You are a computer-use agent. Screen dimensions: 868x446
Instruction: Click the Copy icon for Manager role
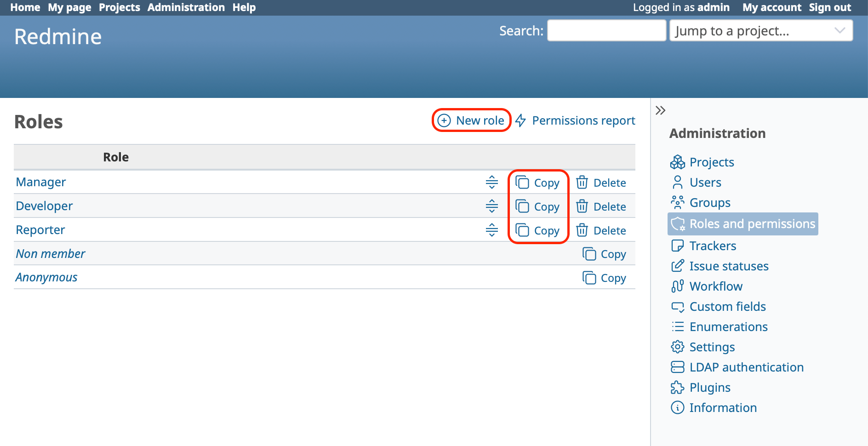coord(522,183)
